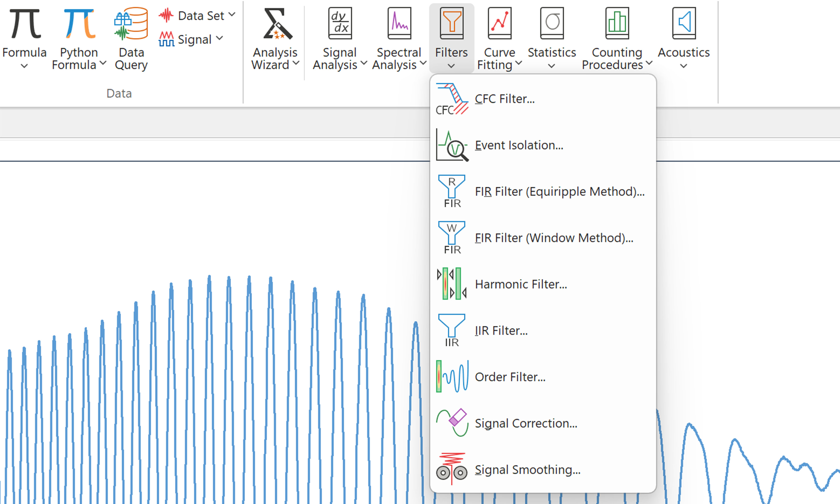Select FIR Filter (Equiripple Method)...
840x504 pixels.
coord(543,191)
